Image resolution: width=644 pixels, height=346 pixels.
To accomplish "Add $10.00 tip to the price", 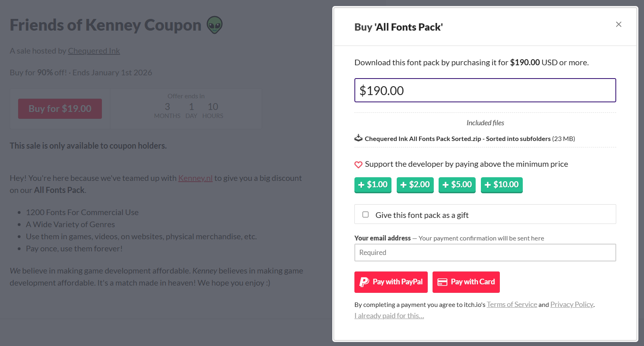I will tap(501, 185).
